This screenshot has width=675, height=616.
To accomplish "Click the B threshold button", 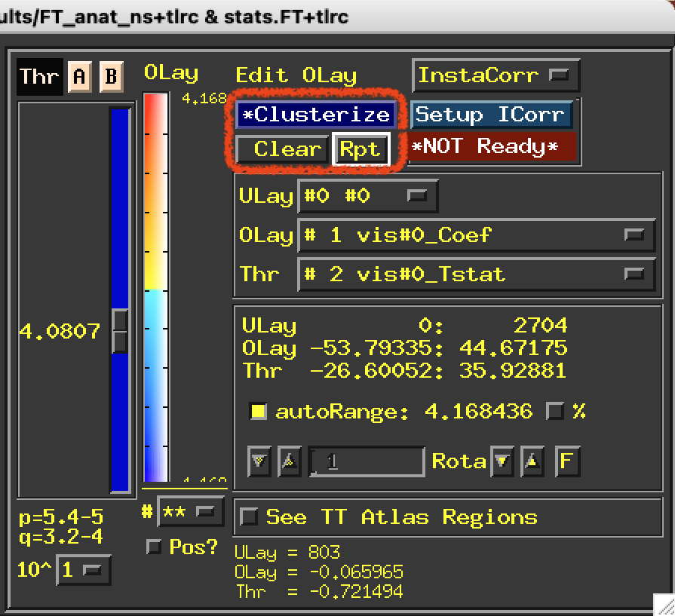I will 111,77.
